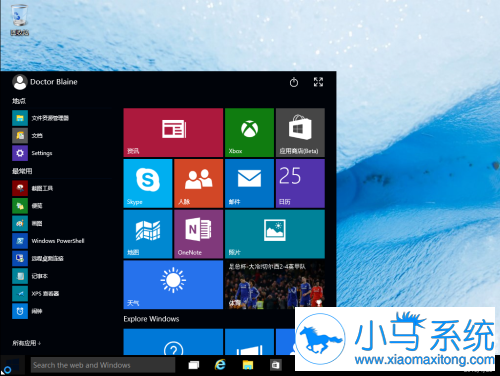Launch Internet Explorer from taskbar
The width and height of the screenshot is (500, 376).
click(220, 365)
